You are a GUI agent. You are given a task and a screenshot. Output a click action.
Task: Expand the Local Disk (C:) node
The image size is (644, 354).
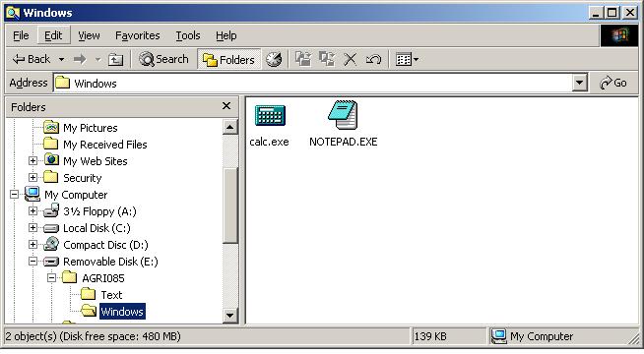tap(32, 228)
